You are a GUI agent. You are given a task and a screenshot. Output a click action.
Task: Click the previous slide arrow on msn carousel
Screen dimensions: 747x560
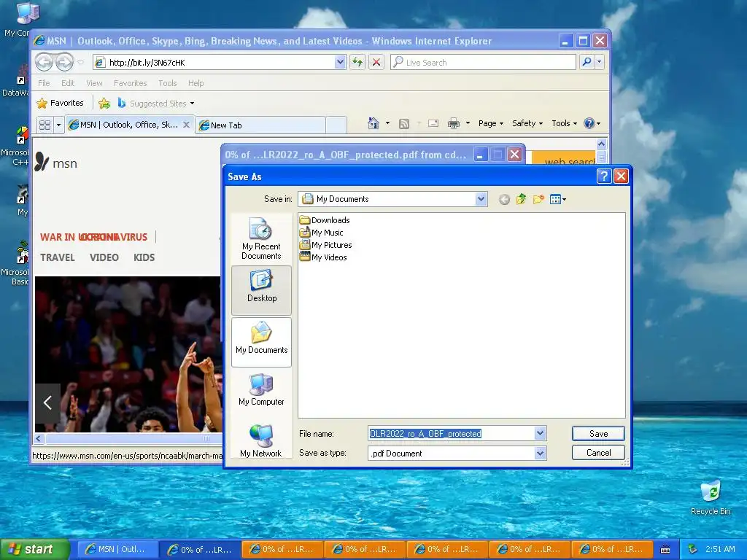[47, 402]
